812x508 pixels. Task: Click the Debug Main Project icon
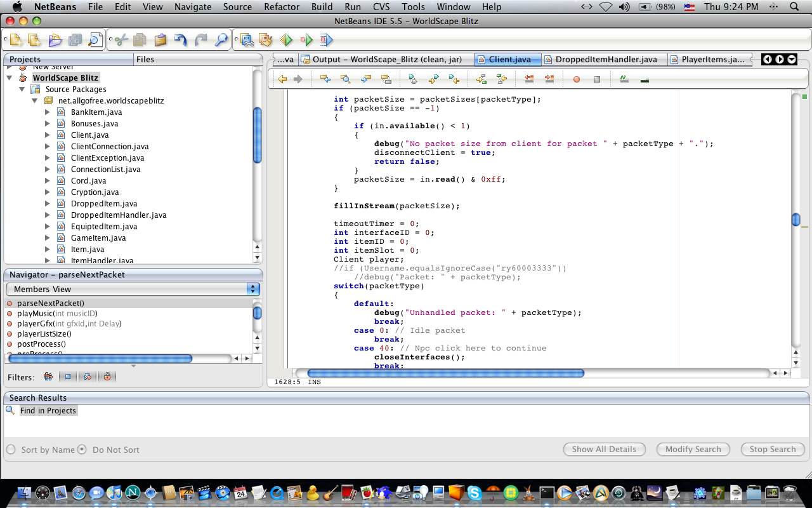[306, 40]
